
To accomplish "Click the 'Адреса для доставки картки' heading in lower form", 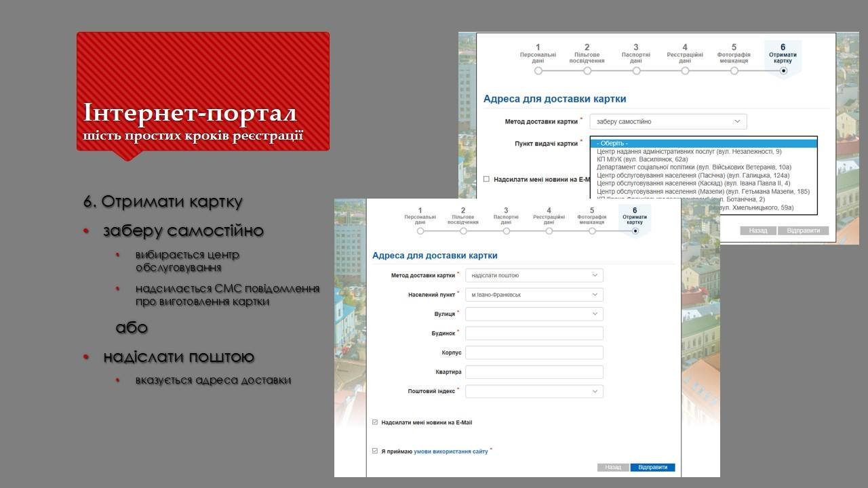I will [435, 256].
